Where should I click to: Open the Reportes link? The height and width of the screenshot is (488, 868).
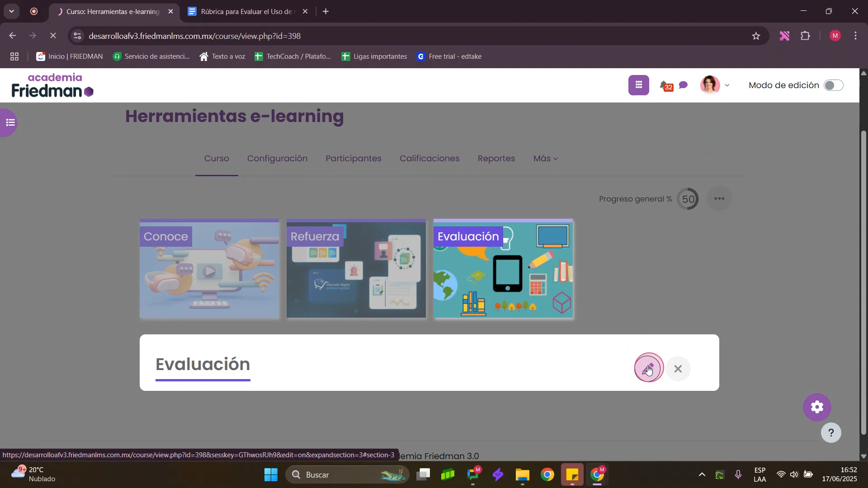click(x=496, y=159)
